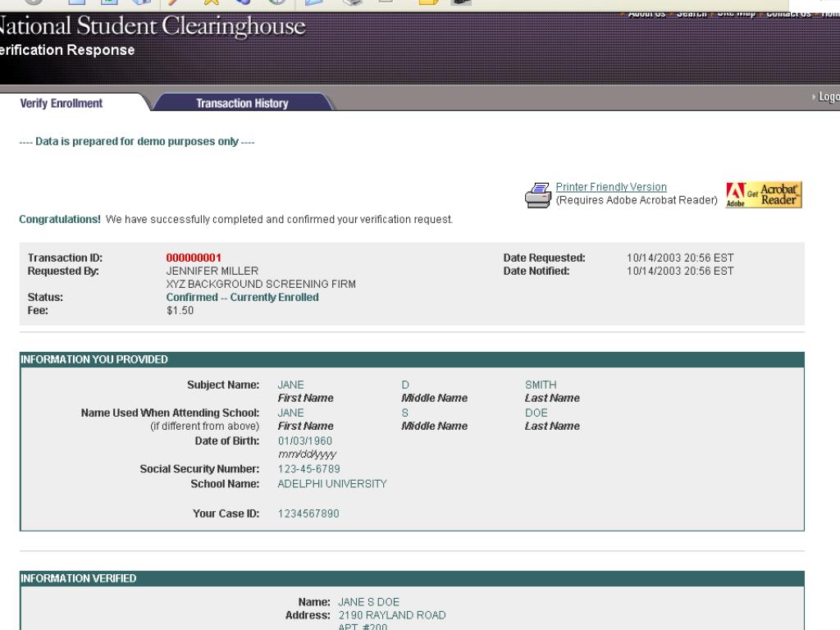840x630 pixels.
Task: Click the Transaction ID: label
Action: coord(65,258)
